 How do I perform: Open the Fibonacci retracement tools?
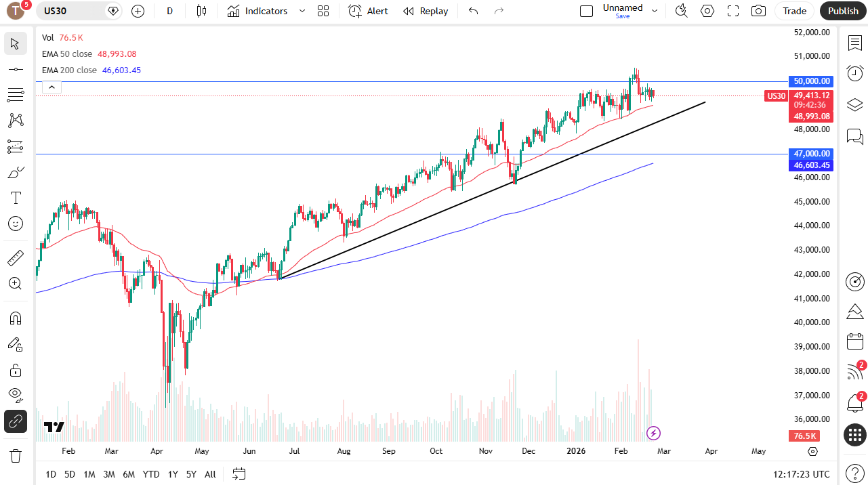click(x=15, y=95)
